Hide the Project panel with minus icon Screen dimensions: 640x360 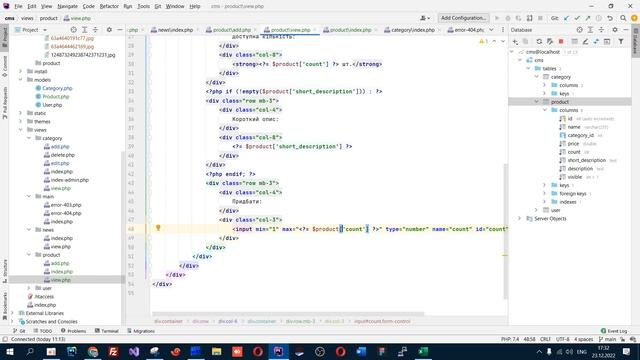click(x=120, y=30)
